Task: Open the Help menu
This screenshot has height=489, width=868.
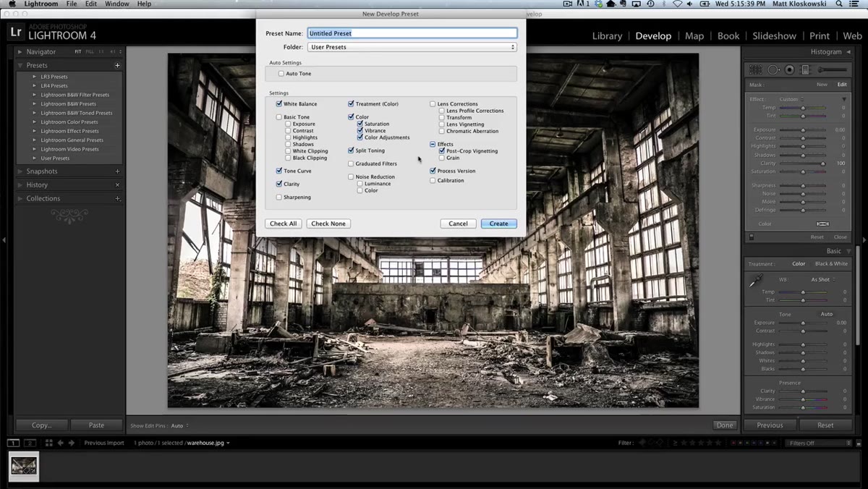Action: coord(145,4)
